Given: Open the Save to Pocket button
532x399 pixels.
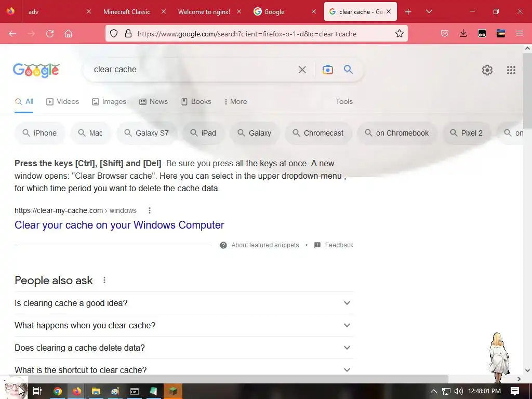Looking at the screenshot, I should pyautogui.click(x=445, y=34).
